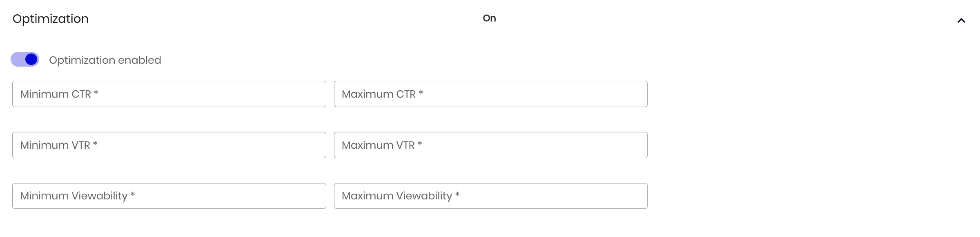This screenshot has height=237, width=980.
Task: Select the Minimum Viewability input
Action: pos(169,196)
